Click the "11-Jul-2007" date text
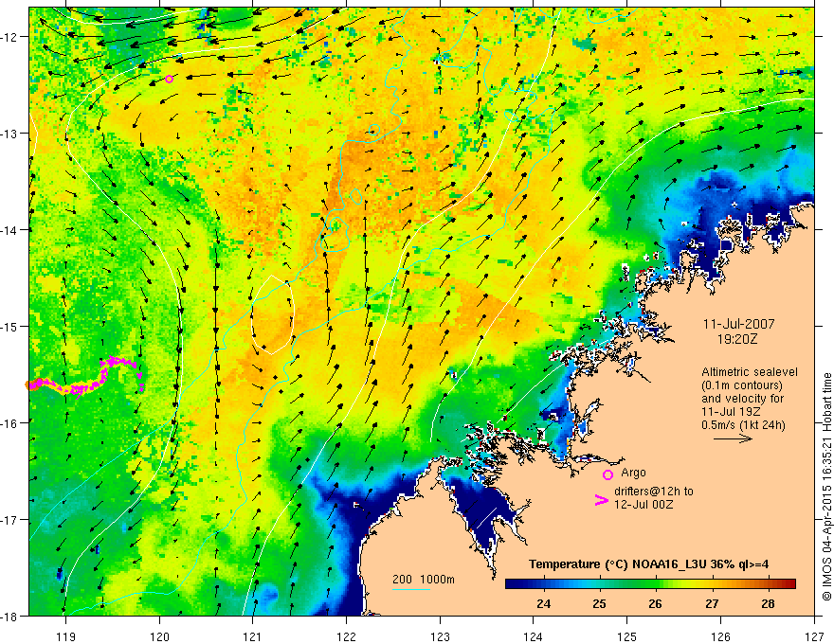 [739, 324]
